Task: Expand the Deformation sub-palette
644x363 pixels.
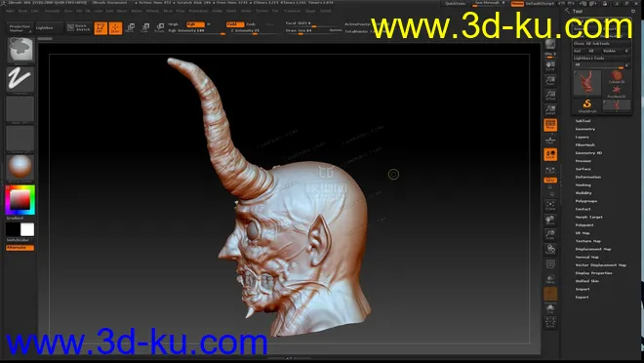Action: (x=588, y=177)
